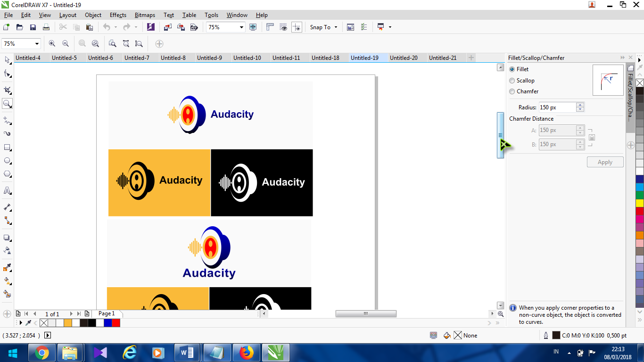Click the Publish to PDF icon
Screen dimensions: 644x362
coord(194,27)
